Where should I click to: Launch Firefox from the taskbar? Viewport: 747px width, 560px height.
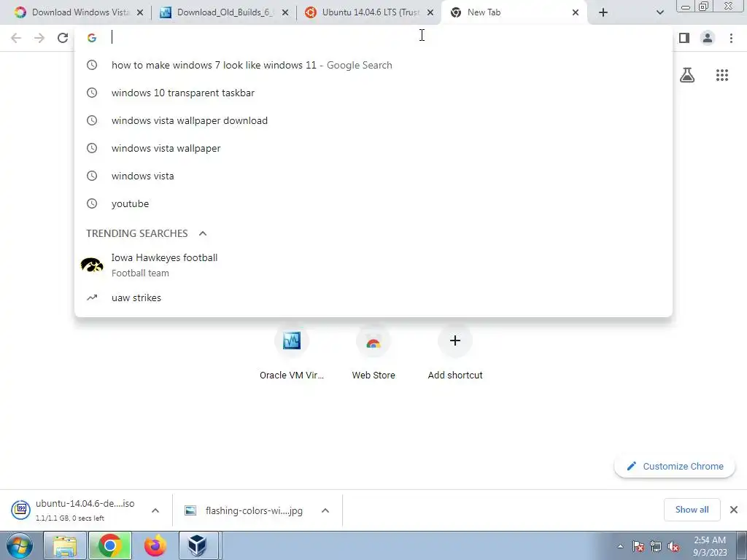tap(155, 545)
